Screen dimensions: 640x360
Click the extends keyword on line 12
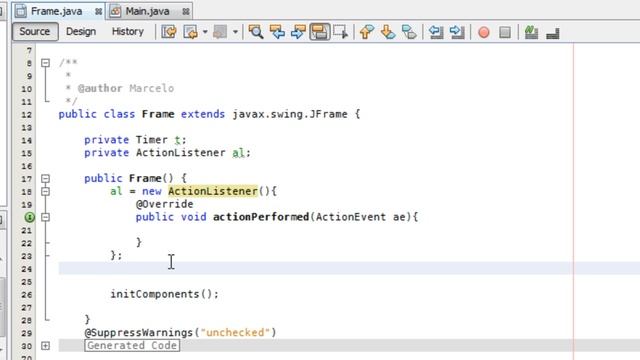(203, 114)
